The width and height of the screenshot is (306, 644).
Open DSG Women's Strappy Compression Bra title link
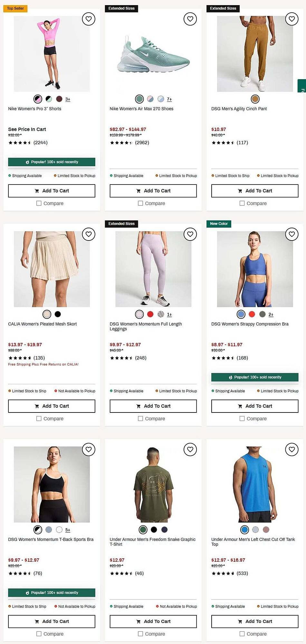click(x=250, y=324)
